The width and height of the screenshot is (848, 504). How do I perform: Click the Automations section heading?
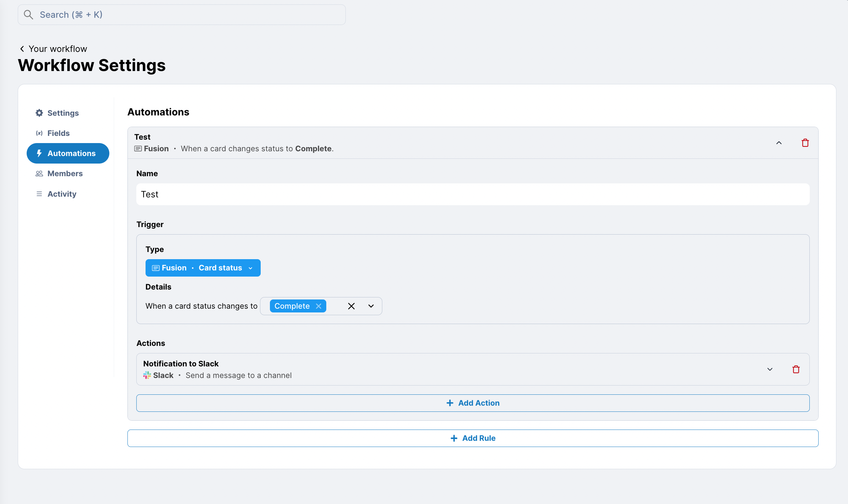(158, 112)
